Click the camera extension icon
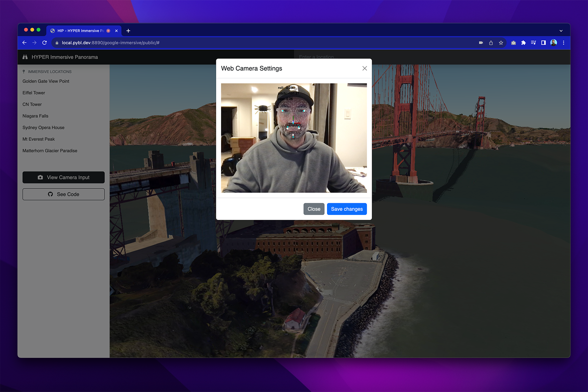This screenshot has height=392, width=588. click(514, 43)
